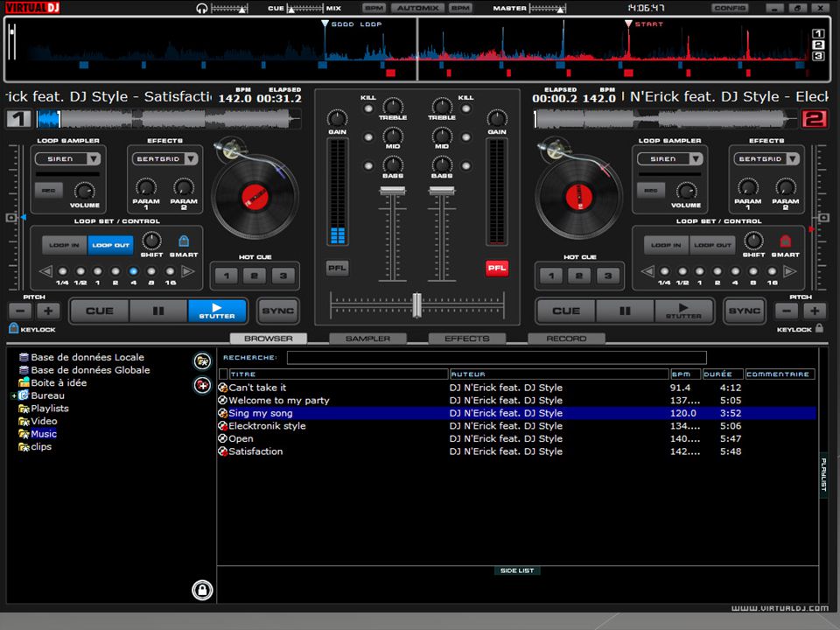Expand the Playlist side panel
This screenshot has width=840, height=630.
[824, 474]
